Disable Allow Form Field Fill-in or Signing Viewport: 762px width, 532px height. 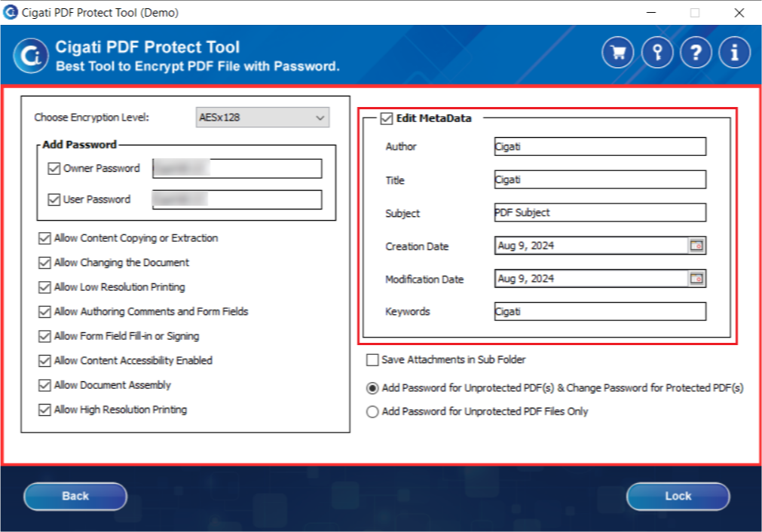[44, 336]
